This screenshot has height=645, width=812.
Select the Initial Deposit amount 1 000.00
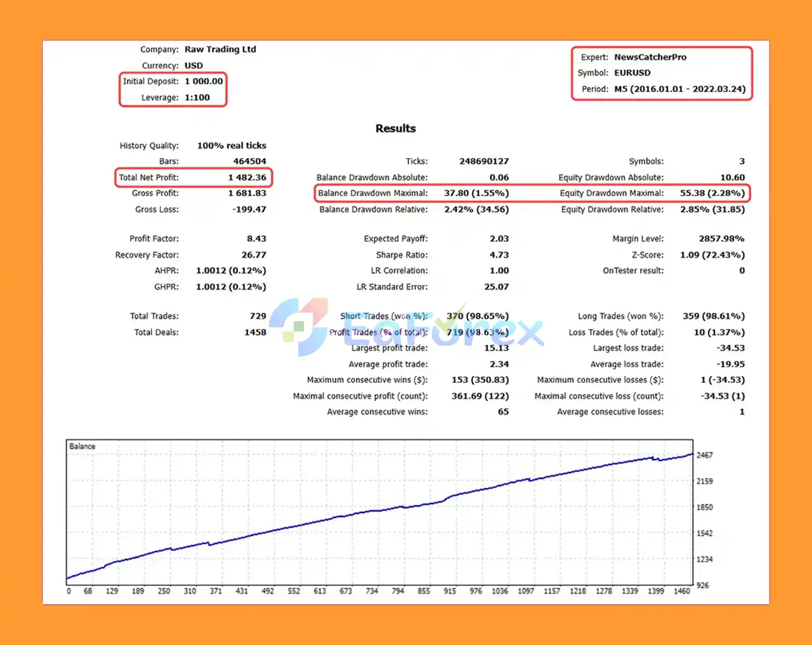pos(204,81)
